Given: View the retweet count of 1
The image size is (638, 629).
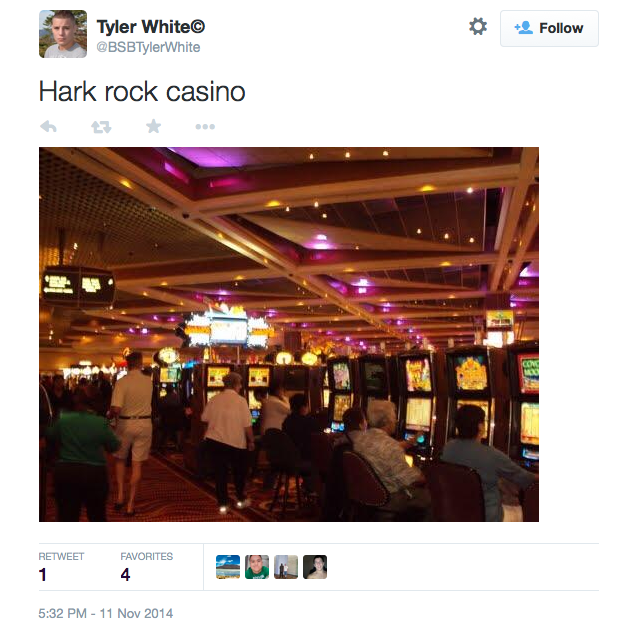Looking at the screenshot, I should click(x=42, y=575).
